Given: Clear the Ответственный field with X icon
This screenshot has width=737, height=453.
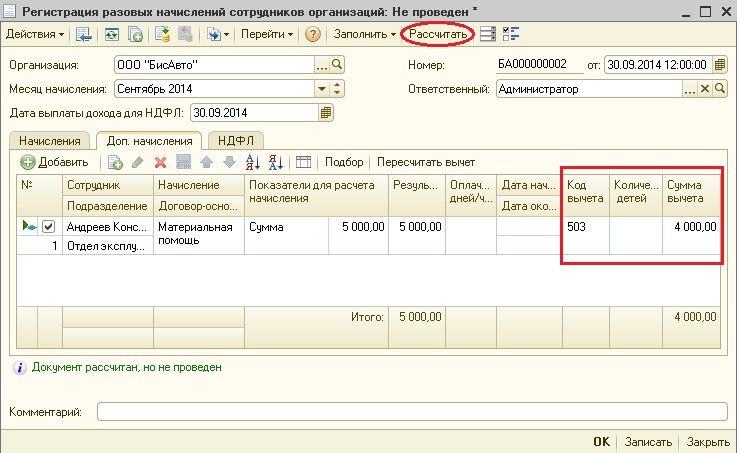Looking at the screenshot, I should tap(705, 89).
